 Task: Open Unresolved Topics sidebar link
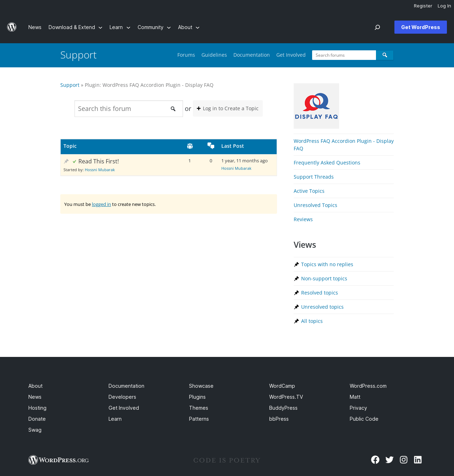[x=315, y=205]
